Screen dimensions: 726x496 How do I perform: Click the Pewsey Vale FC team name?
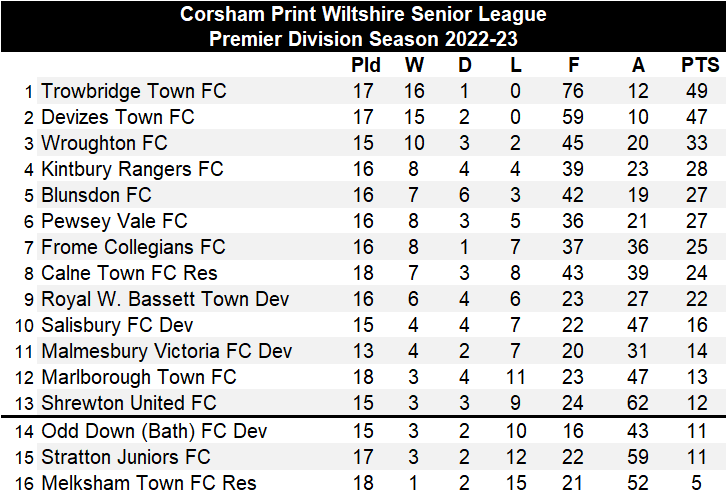(x=114, y=221)
